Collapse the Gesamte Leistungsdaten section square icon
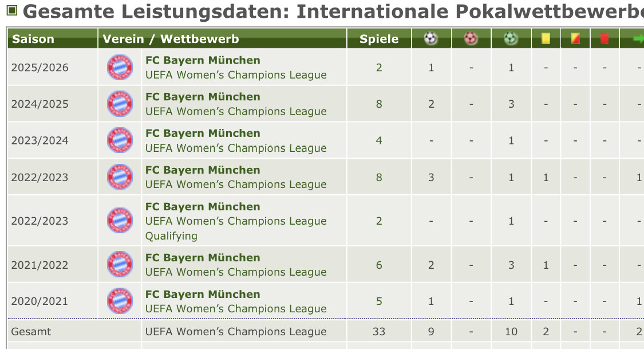 pyautogui.click(x=12, y=10)
